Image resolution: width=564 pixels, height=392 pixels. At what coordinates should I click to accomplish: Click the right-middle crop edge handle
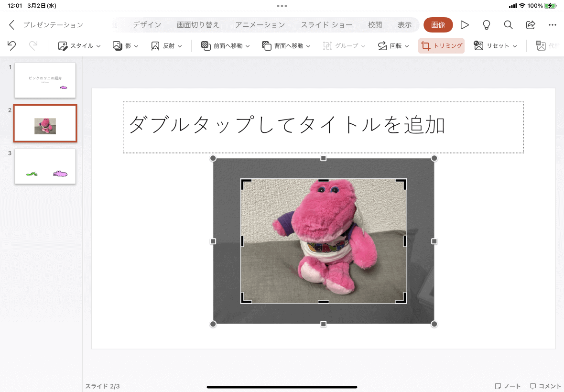[x=405, y=241]
